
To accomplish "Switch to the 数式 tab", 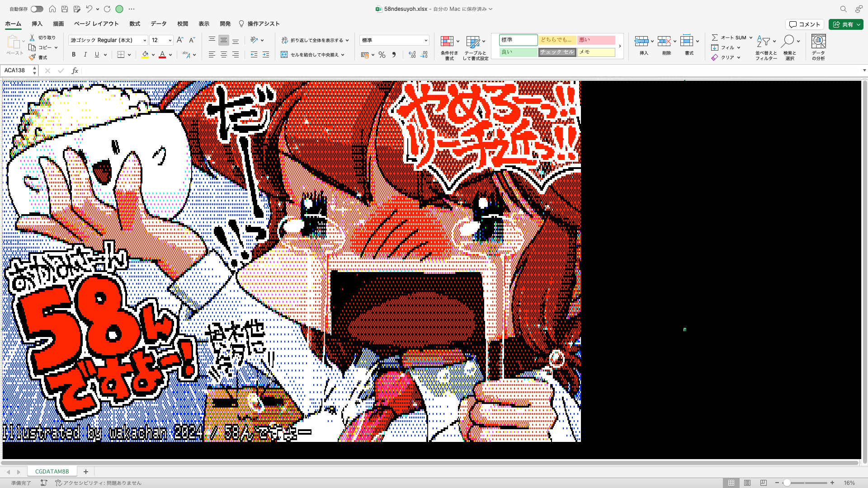I will 135,23.
